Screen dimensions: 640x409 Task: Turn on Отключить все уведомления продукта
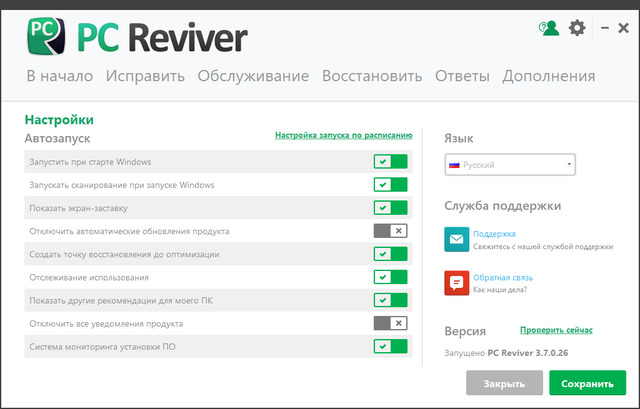390,323
